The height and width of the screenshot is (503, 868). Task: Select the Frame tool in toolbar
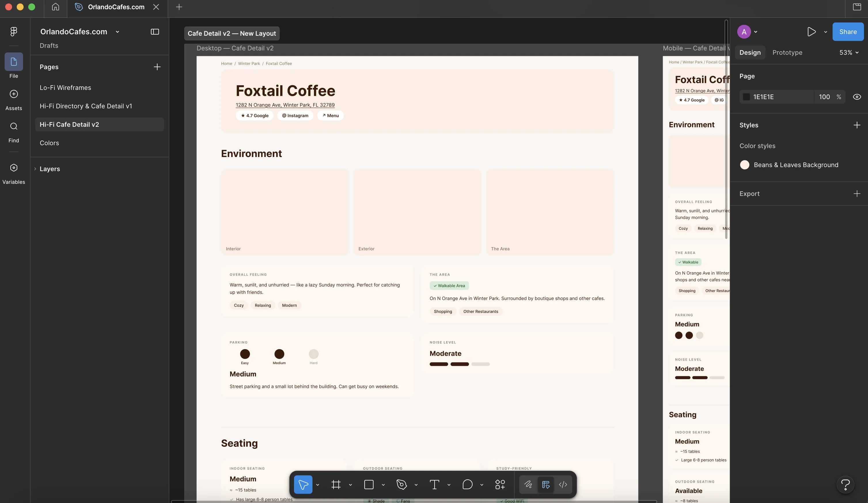[336, 484]
